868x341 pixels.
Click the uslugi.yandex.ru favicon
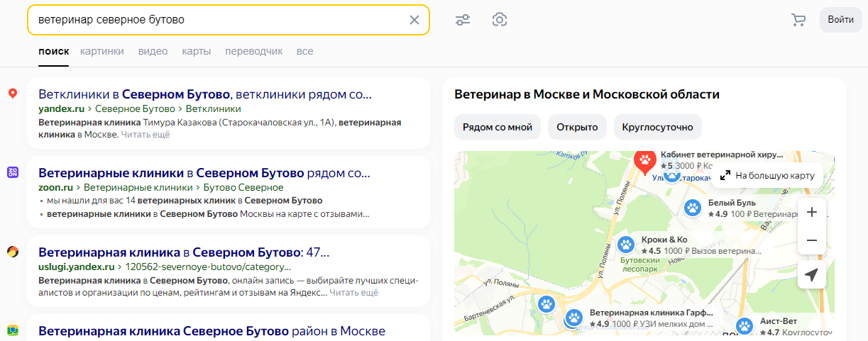pos(12,252)
